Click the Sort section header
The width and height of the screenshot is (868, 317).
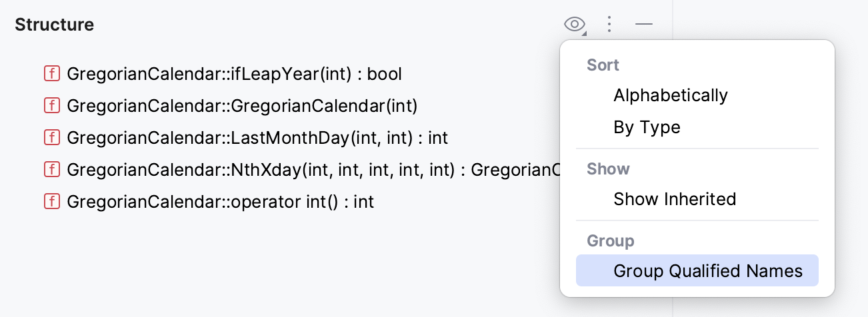(x=603, y=65)
